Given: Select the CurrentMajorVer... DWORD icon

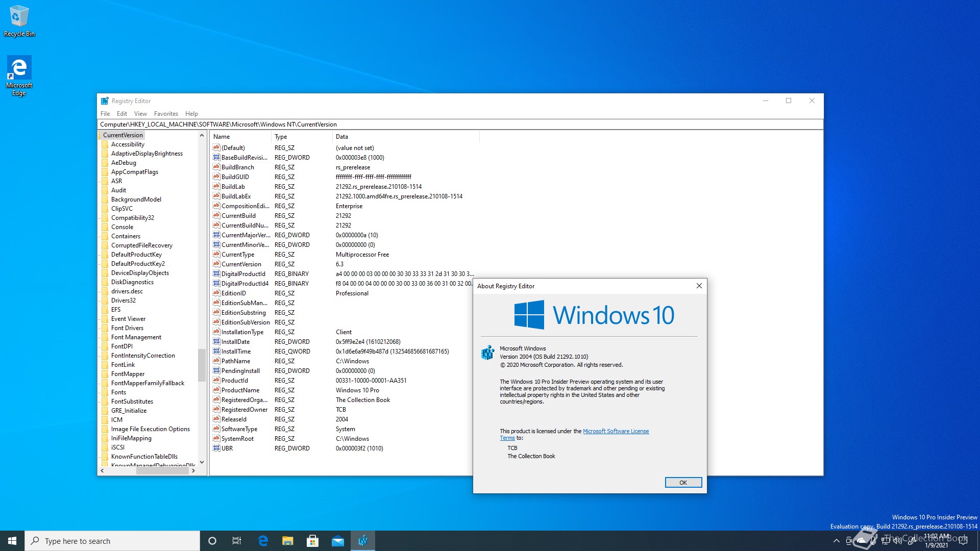Looking at the screenshot, I should [216, 235].
